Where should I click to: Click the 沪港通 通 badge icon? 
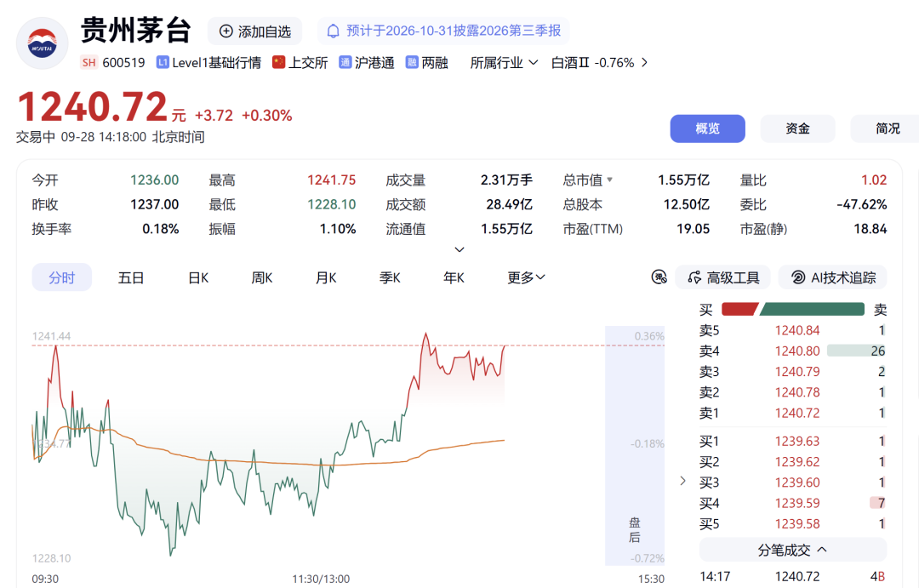tap(345, 62)
